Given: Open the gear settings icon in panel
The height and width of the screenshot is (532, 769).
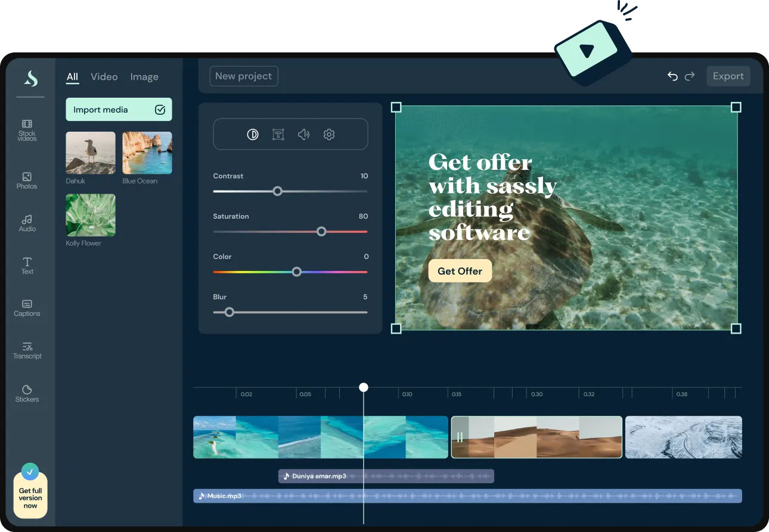Looking at the screenshot, I should (329, 135).
